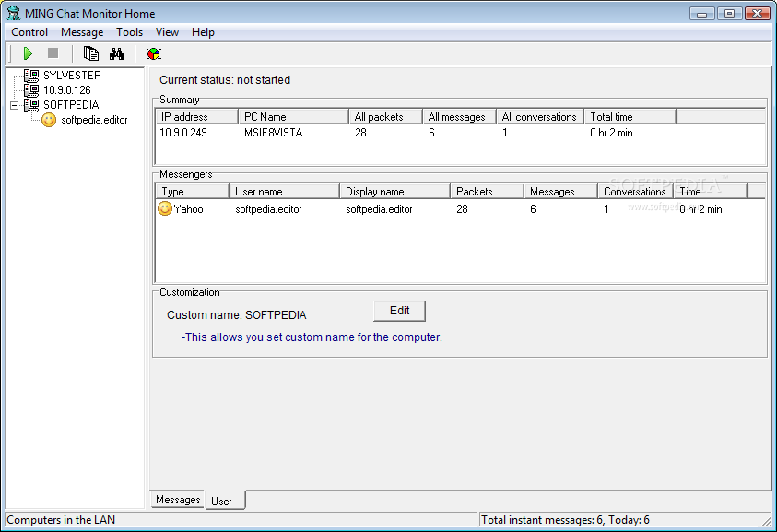777x532 pixels.
Task: Click the colored pie chart toolbar icon
Action: click(154, 53)
